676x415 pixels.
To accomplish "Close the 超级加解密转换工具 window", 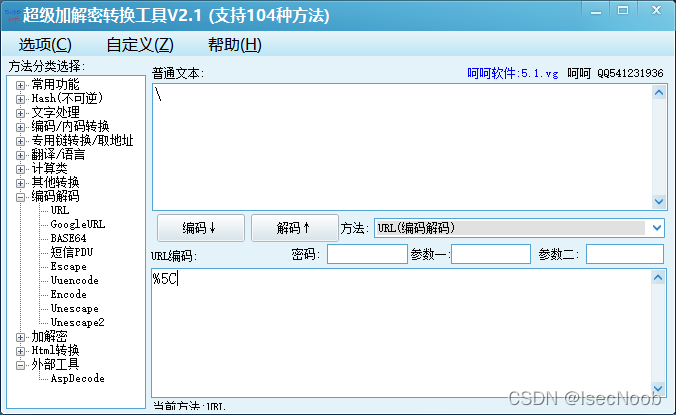I will click(x=656, y=11).
